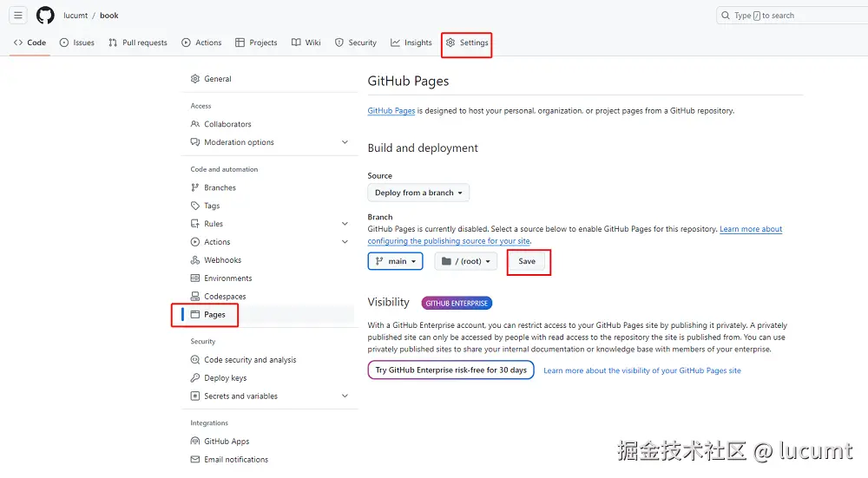This screenshot has width=868, height=478.
Task: Click the GitHub octocat logo
Action: (45, 16)
